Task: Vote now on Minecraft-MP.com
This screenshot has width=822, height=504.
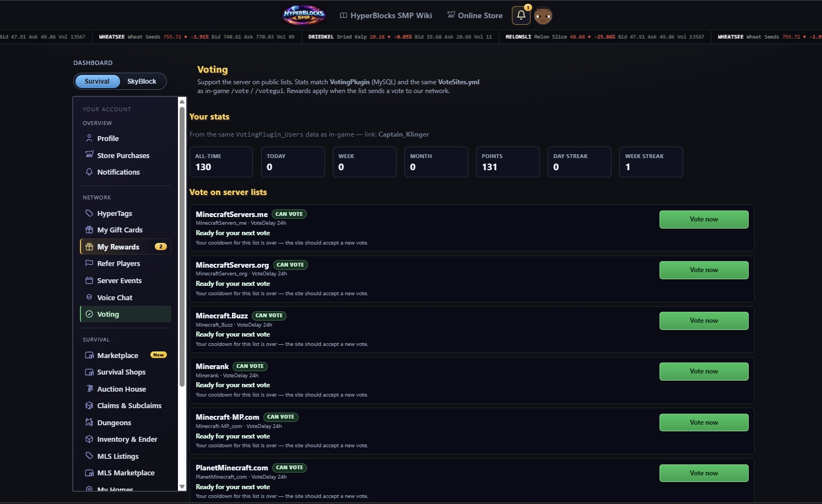Action: click(704, 422)
